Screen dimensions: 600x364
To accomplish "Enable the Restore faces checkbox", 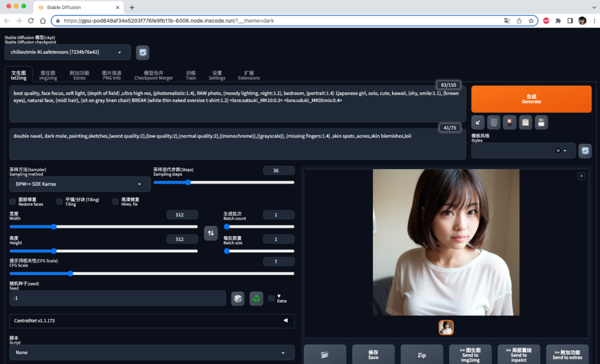I will [x=12, y=202].
